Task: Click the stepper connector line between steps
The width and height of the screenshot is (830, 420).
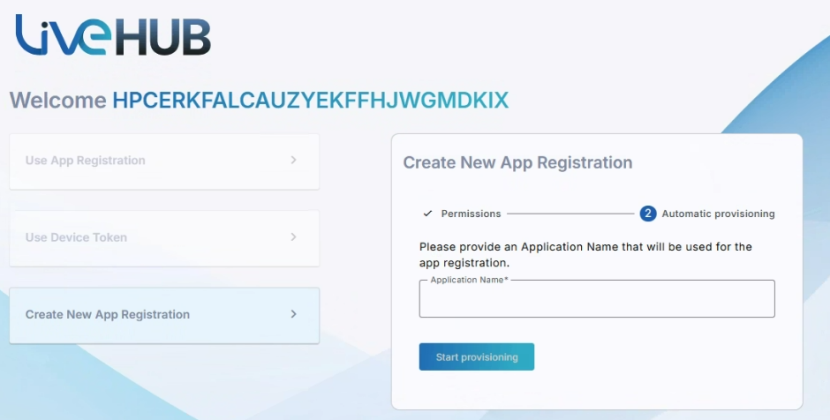Action: tap(569, 214)
